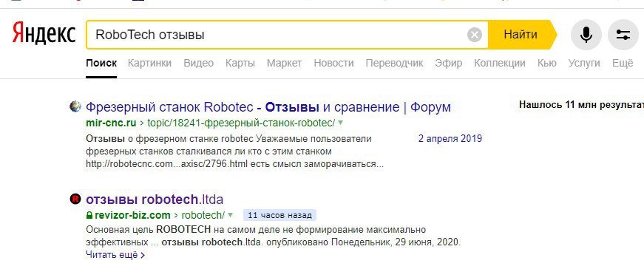Image resolution: width=644 pixels, height=269 pixels.
Task: Expand dropdown arrow after mir-cnc.ru URL
Action: click(340, 123)
